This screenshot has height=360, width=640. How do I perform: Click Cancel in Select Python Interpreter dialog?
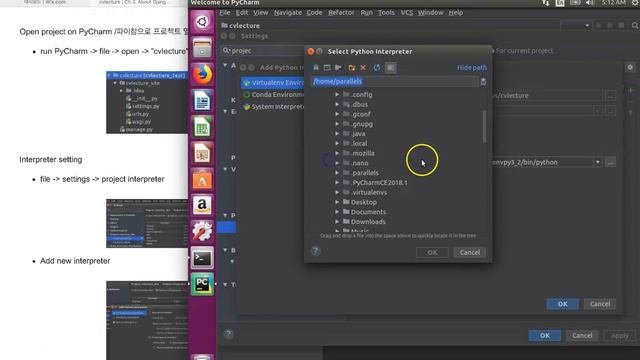(x=470, y=252)
